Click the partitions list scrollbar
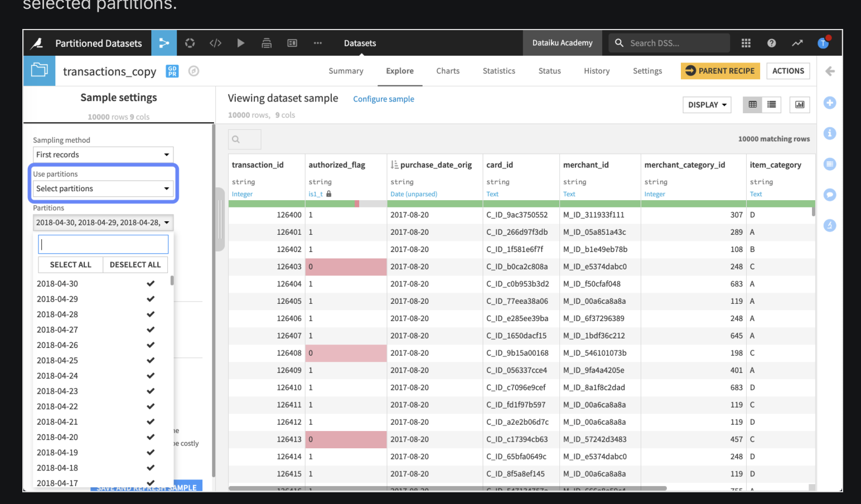 click(172, 280)
